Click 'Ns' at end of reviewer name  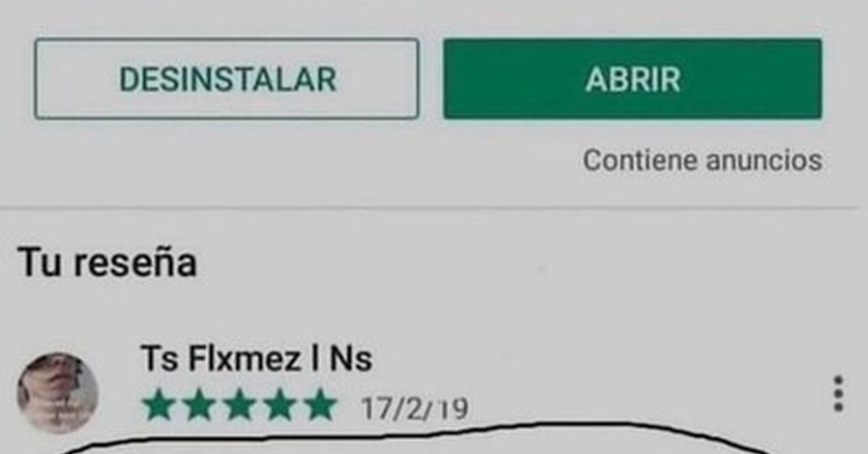[x=351, y=358]
